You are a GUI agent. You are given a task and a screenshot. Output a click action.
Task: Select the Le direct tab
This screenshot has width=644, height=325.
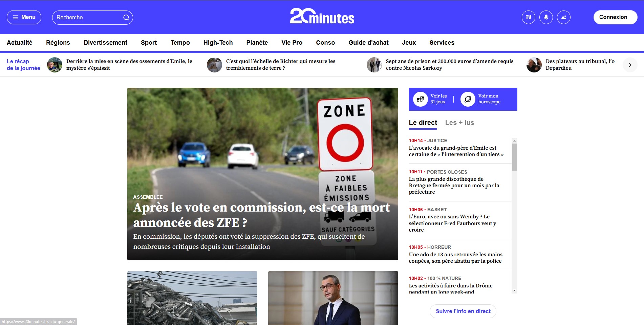point(423,123)
